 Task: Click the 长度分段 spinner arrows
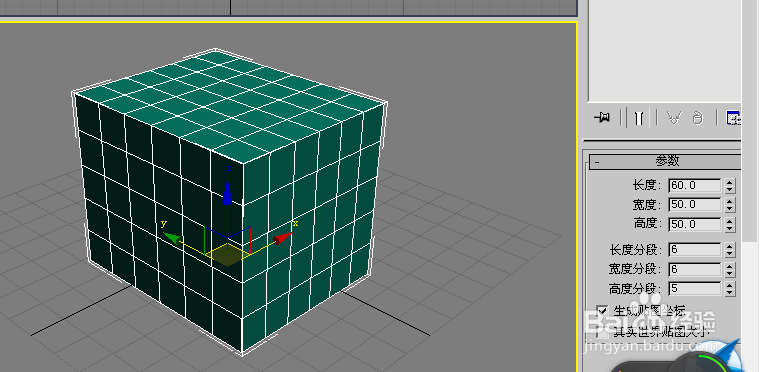pyautogui.click(x=730, y=250)
